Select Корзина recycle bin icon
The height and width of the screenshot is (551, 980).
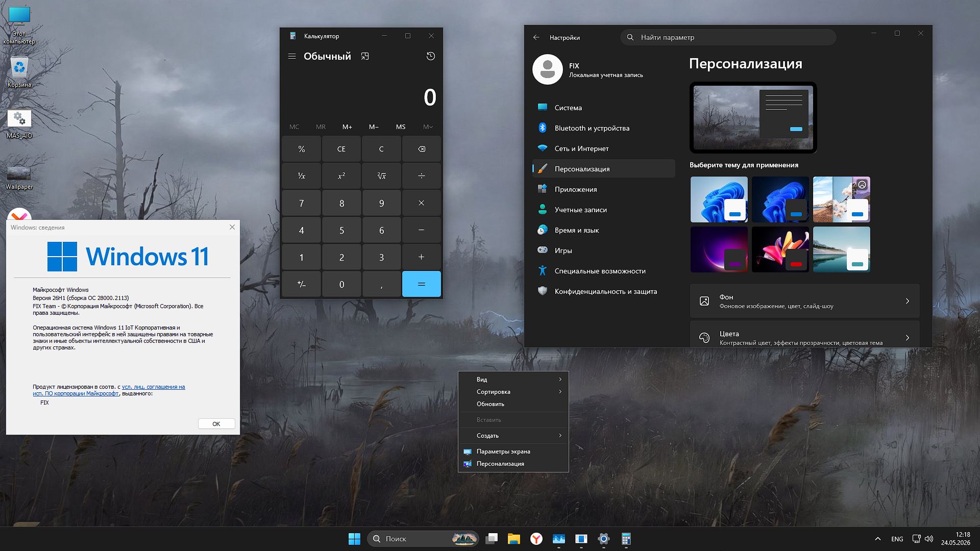[19, 72]
